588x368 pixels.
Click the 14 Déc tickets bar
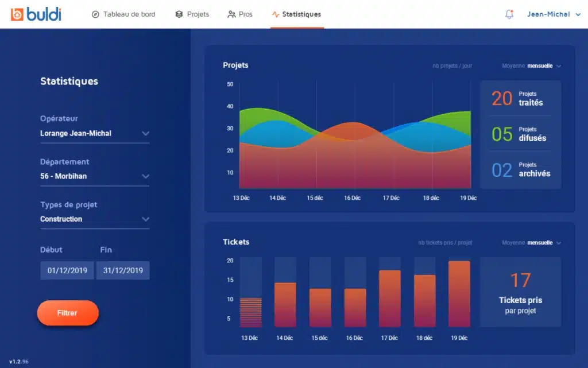pyautogui.click(x=285, y=305)
